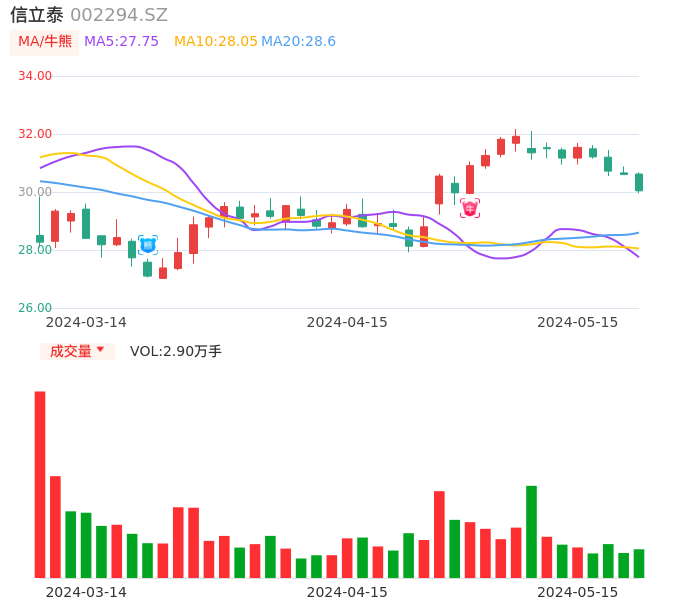The width and height of the screenshot is (686, 606).
Task: Click the red triangle arrow beside 成交量
Action: (x=100, y=350)
